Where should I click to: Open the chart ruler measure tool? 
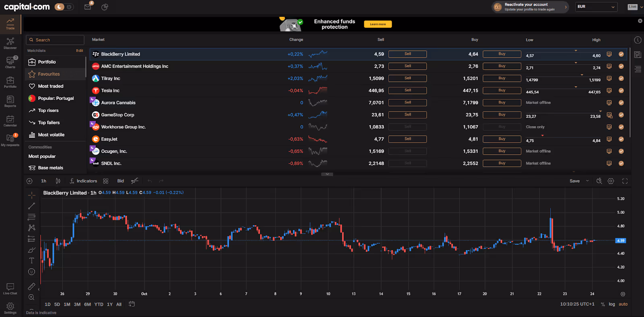[x=32, y=286]
